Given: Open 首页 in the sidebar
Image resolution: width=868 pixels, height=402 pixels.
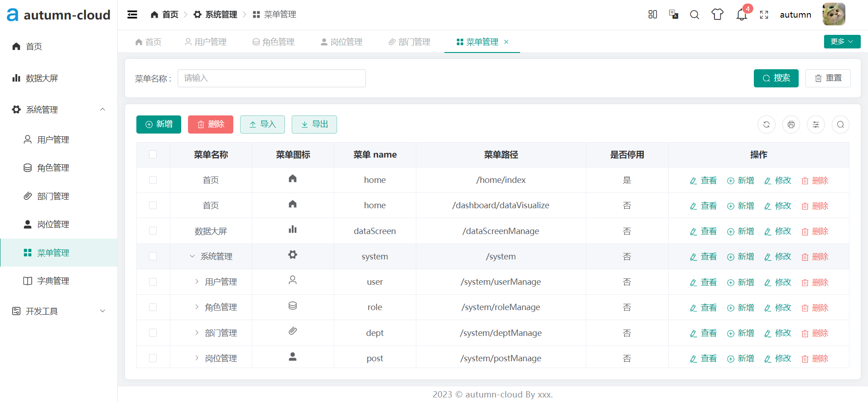Looking at the screenshot, I should click(x=58, y=46).
